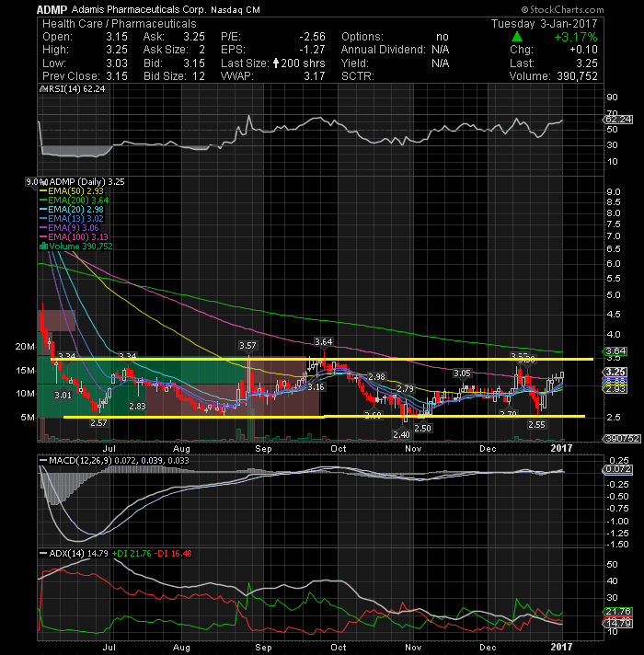Click the Annual Dividend label
The height and width of the screenshot is (655, 644).
pos(383,50)
